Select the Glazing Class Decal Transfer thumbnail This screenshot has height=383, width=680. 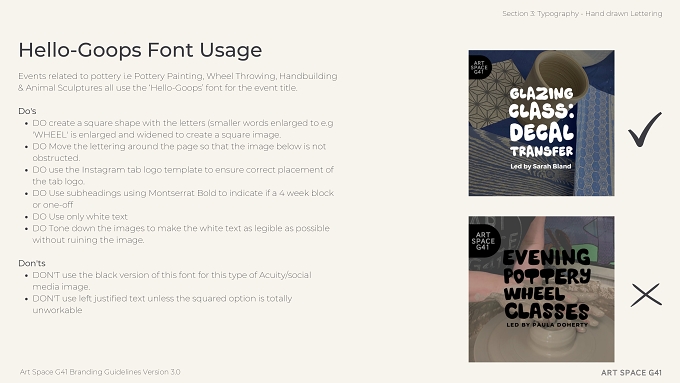(541, 123)
